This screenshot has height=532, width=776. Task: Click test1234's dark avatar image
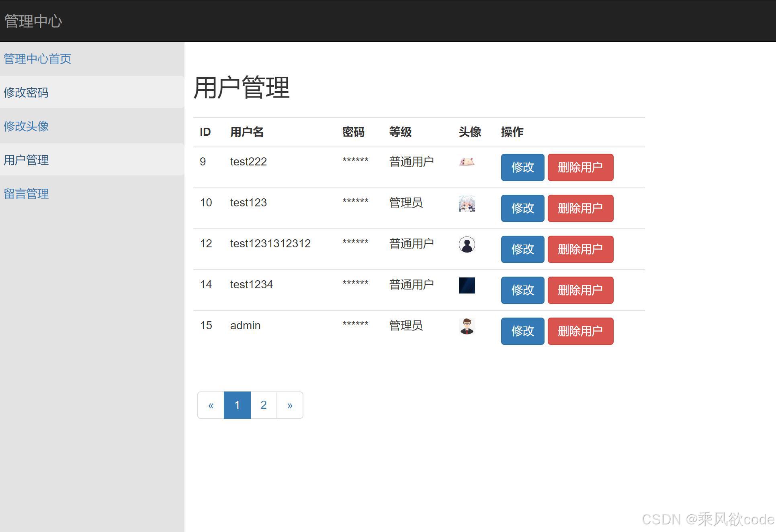[467, 285]
